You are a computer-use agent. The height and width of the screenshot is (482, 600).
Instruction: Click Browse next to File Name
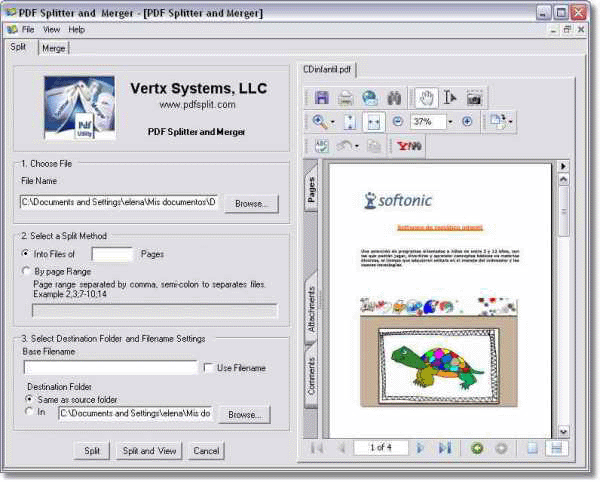251,204
